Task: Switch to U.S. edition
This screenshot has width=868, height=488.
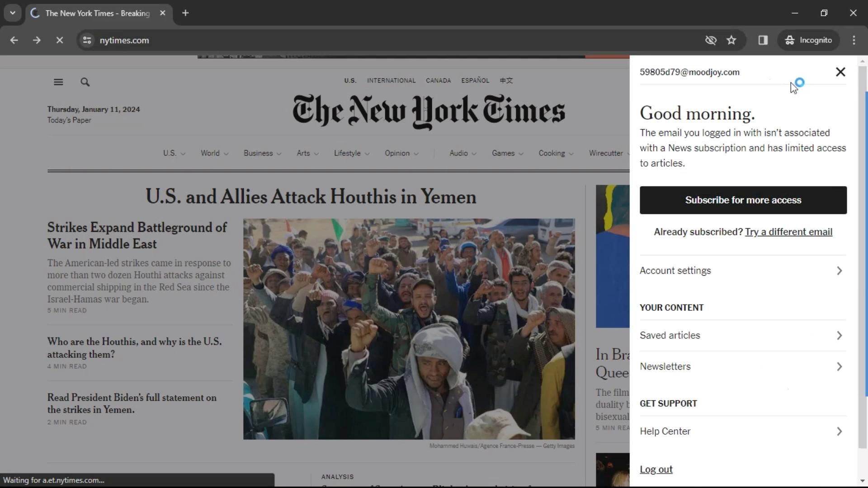Action: click(x=350, y=80)
